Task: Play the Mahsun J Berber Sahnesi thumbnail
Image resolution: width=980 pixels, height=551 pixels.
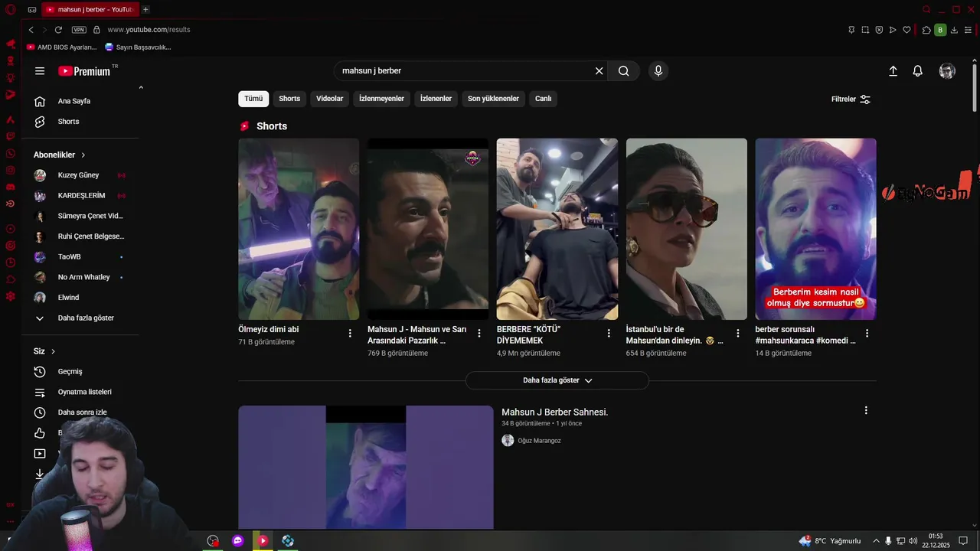Action: pyautogui.click(x=366, y=467)
